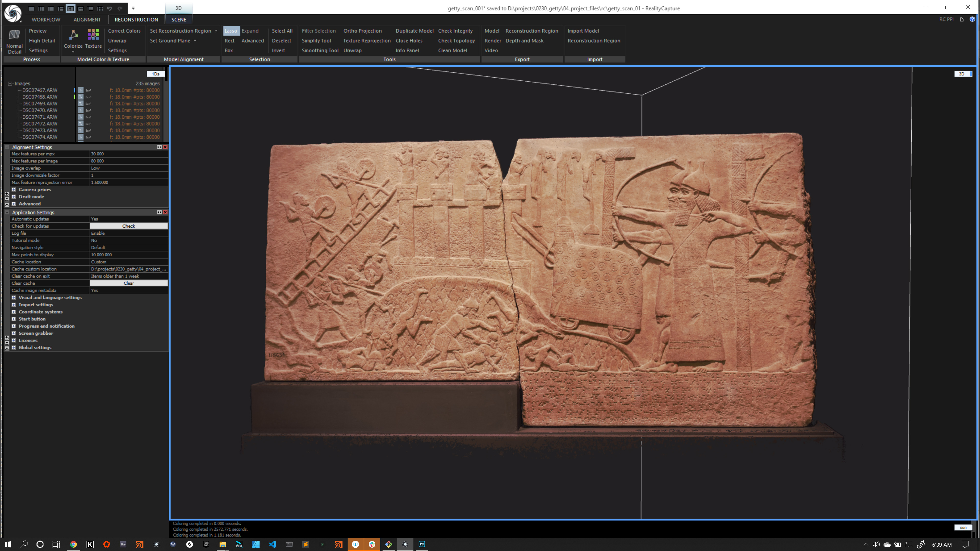Open Set Reconstruction Region dropdown arrow
This screenshot has height=551, width=980.
[x=216, y=31]
